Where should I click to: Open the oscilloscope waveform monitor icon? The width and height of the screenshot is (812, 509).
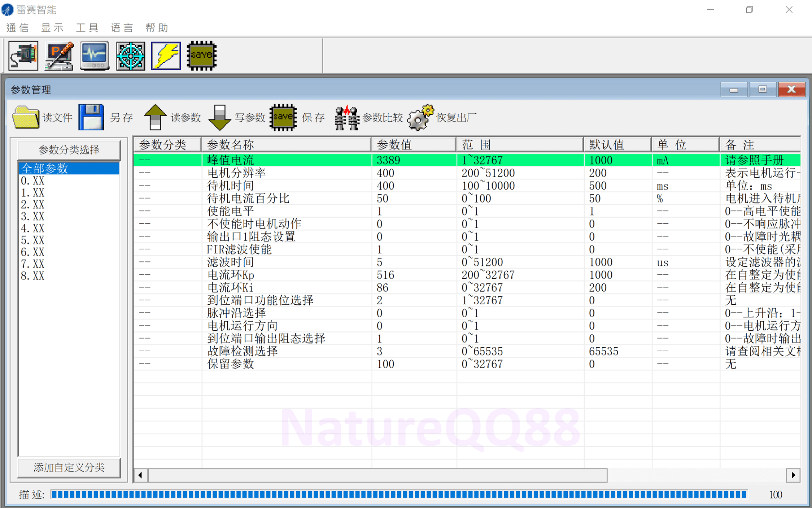coord(95,56)
